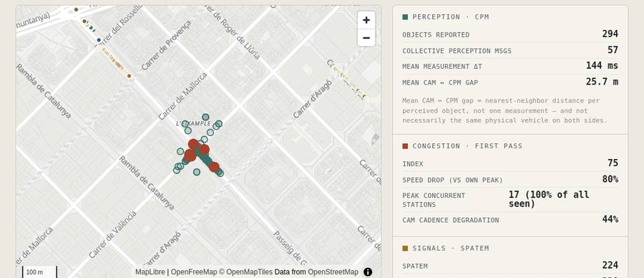The image size is (644, 278).
Task: Click the red Congestion square marker
Action: 406,146
